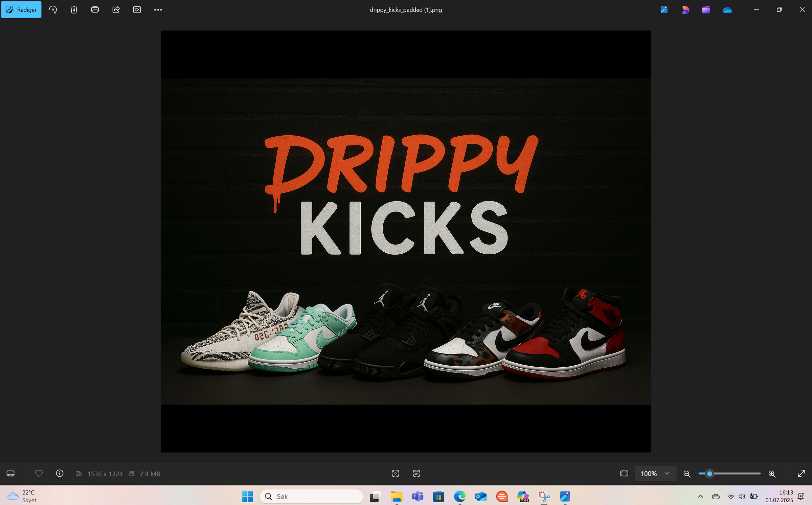Run visual search on the image
Image resolution: width=812 pixels, height=505 pixels.
pos(396,474)
